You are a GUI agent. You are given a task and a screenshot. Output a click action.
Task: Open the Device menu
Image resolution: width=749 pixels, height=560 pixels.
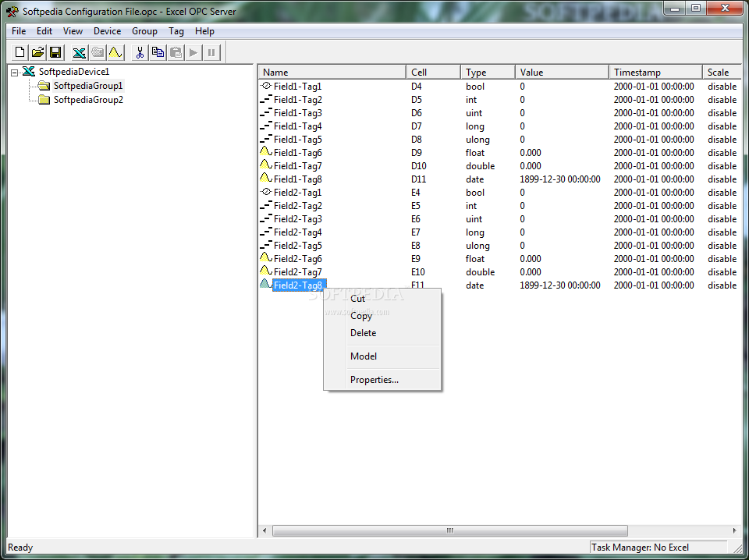pos(107,31)
